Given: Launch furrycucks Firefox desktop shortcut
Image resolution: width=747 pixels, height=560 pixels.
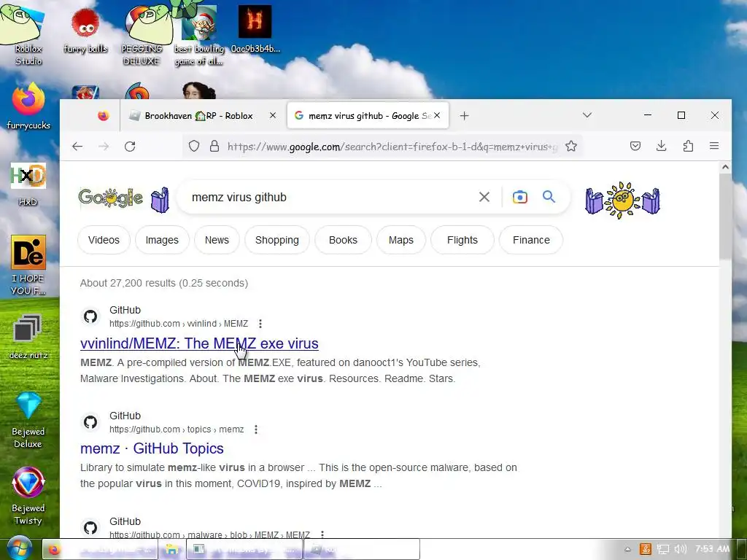Looking at the screenshot, I should coord(28,106).
